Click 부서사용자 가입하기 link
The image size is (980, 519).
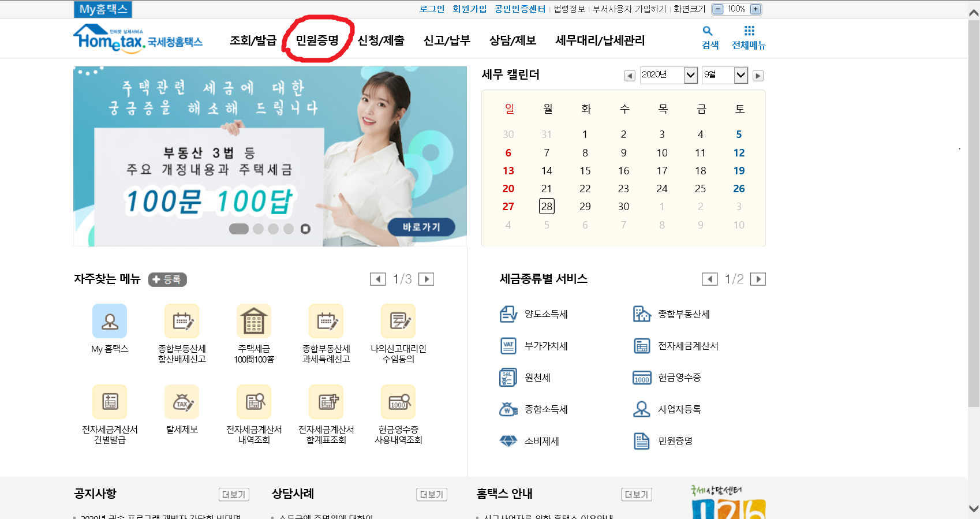(x=629, y=9)
